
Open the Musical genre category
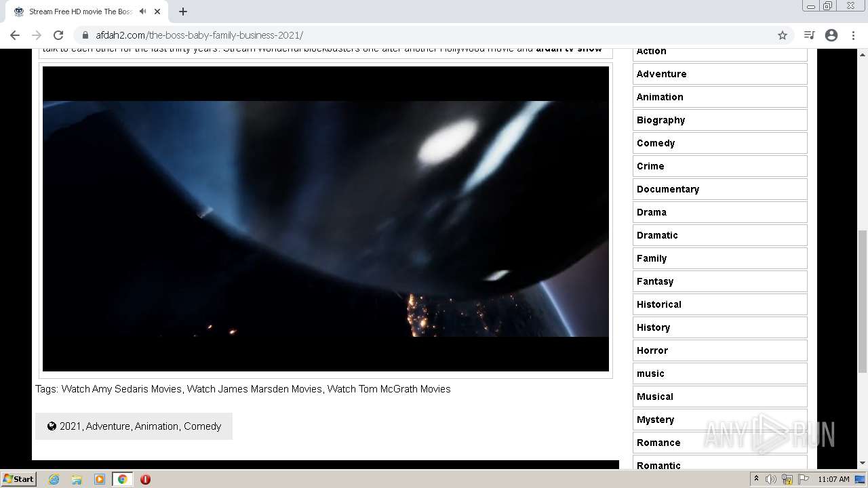pos(719,396)
